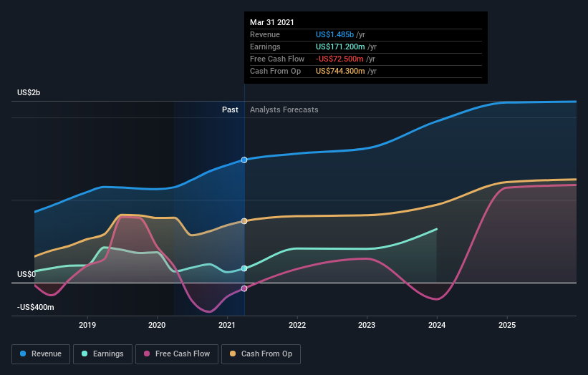Click the Cash From Op tooltip row label

coord(275,71)
